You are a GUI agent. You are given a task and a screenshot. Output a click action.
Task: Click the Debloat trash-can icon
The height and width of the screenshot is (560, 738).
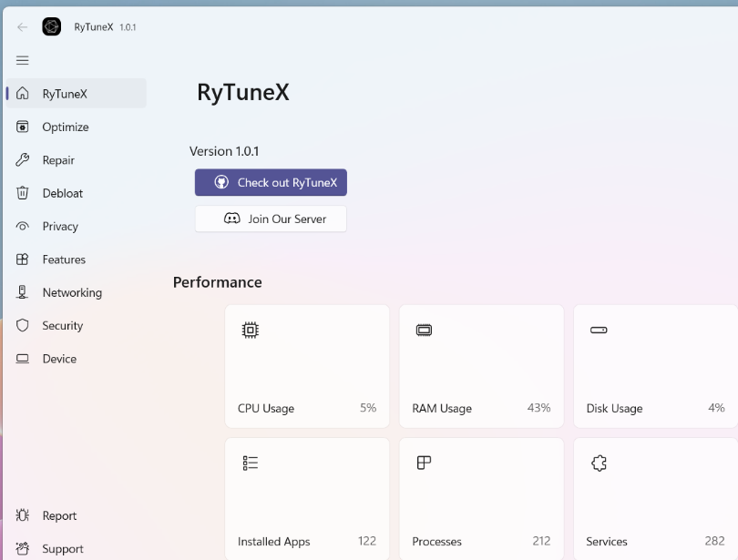22,193
